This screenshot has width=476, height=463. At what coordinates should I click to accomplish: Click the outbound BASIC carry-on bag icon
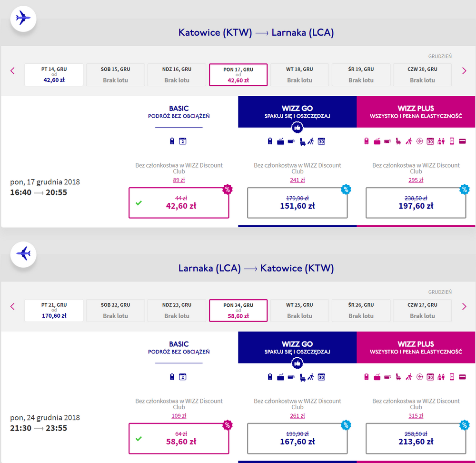172,141
